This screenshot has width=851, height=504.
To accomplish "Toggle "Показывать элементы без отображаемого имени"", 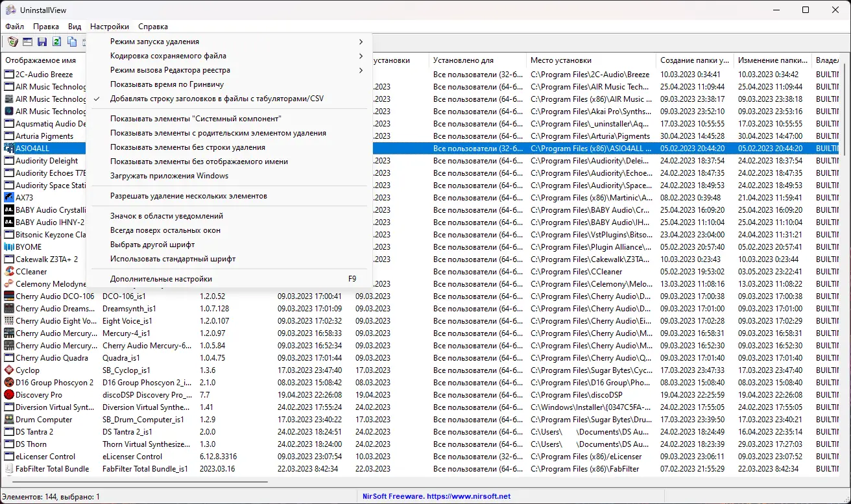I will [230, 162].
